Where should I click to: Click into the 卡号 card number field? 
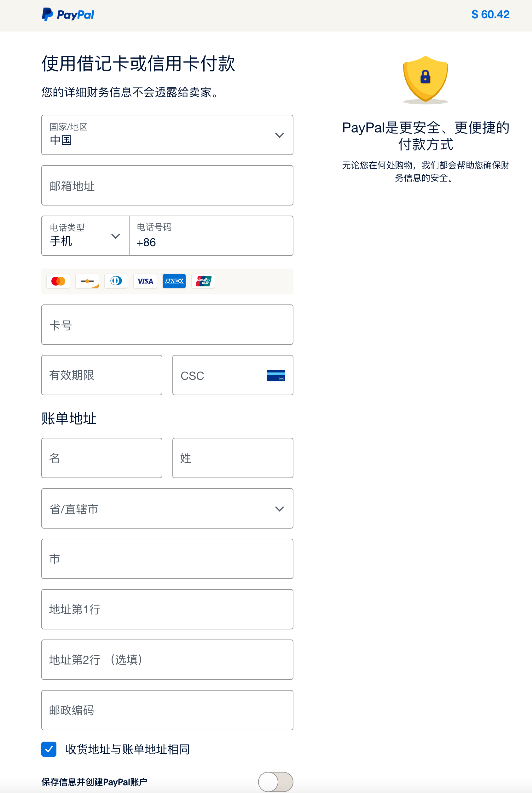click(x=167, y=325)
